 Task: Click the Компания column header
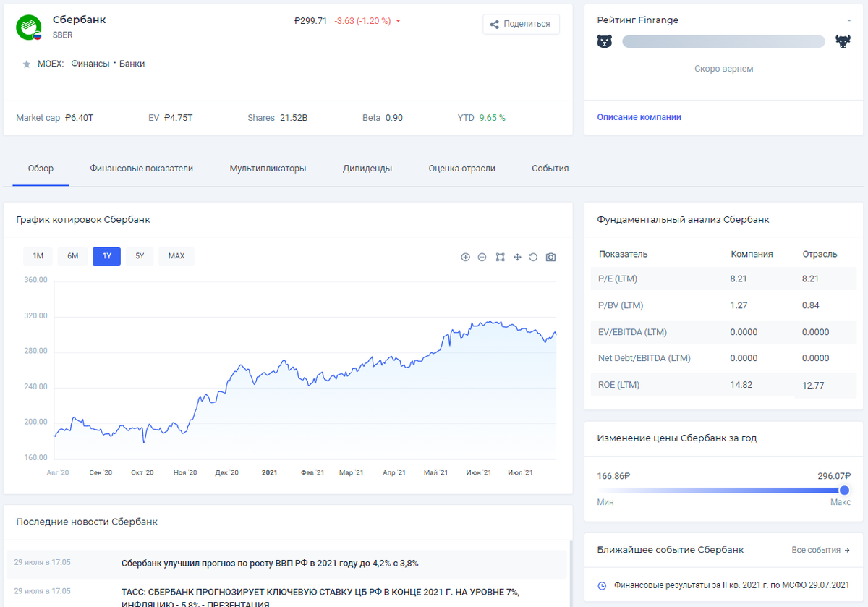[x=752, y=254]
